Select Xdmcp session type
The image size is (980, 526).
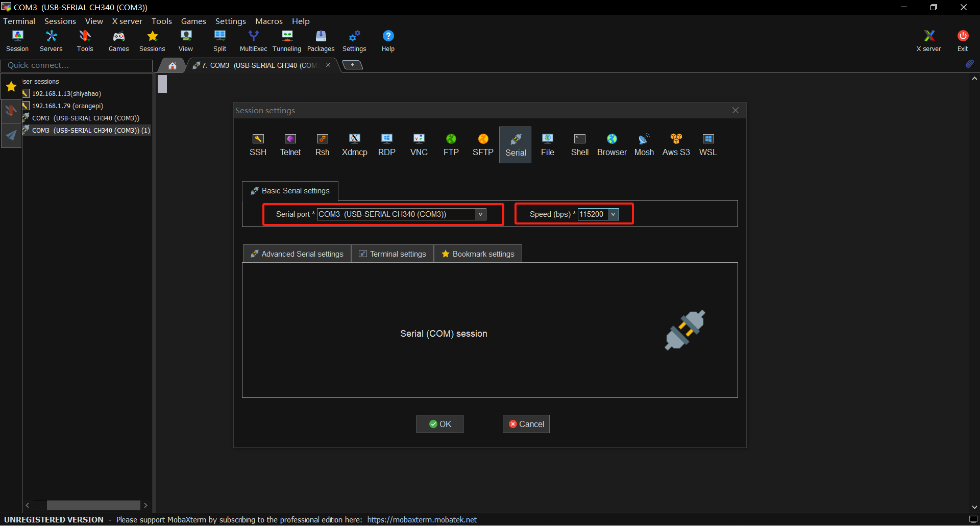point(354,145)
